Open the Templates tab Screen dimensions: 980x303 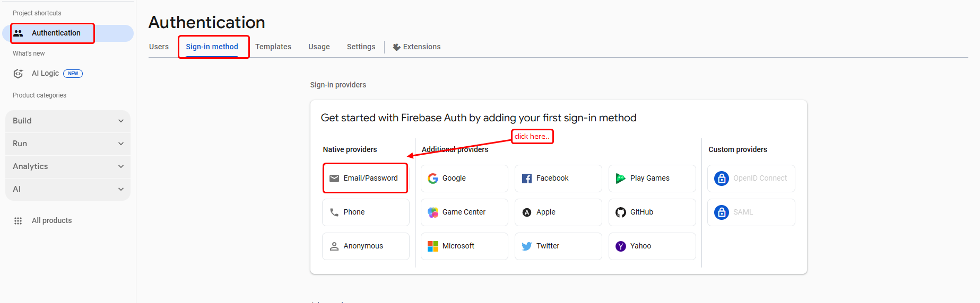(x=273, y=47)
